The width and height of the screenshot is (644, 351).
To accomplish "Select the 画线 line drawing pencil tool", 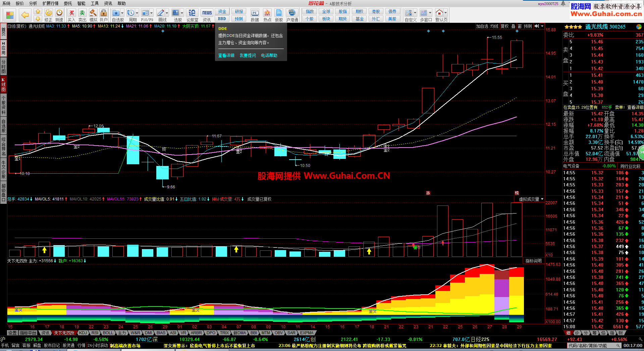I will [x=161, y=13].
